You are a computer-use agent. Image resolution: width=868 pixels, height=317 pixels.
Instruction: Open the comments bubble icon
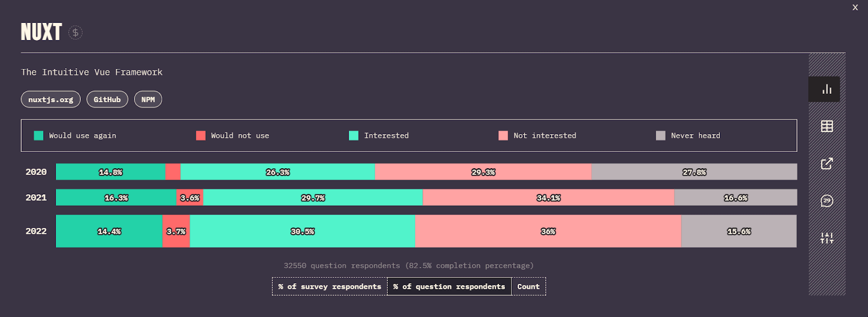coord(826,201)
